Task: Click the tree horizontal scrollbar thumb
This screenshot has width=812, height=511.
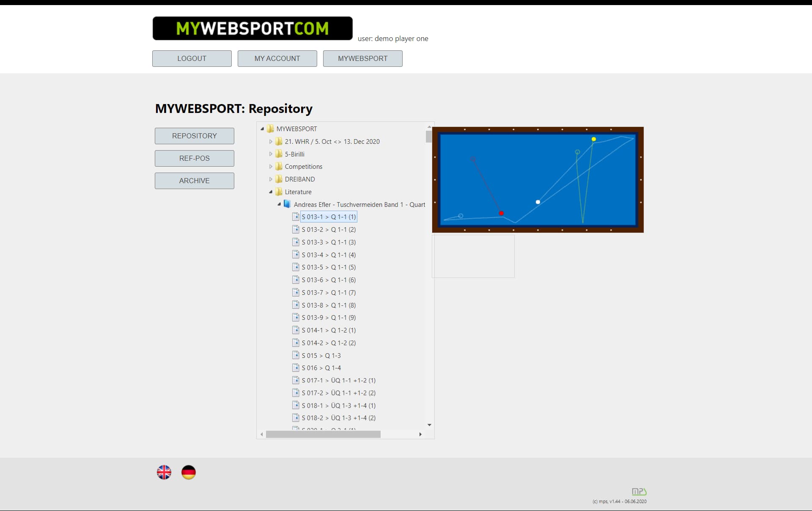Action: pos(323,434)
